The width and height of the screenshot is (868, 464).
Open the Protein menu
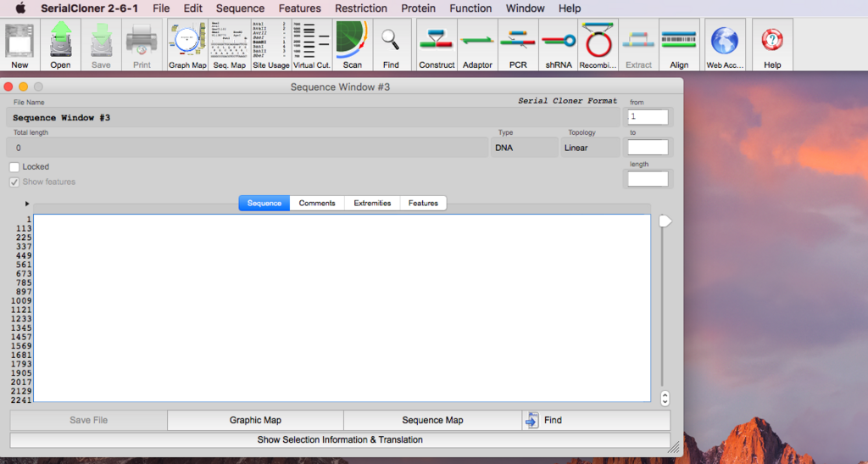coord(419,8)
